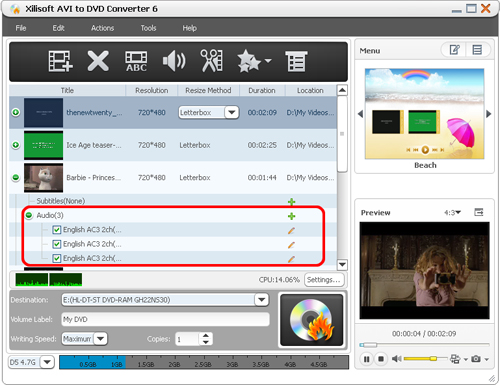Open the D5 4.7G disc size dropdown
This screenshot has height=385, width=500.
coord(47,362)
